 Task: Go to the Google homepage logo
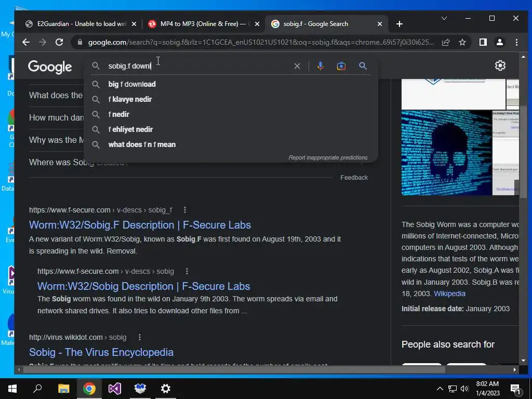point(50,67)
